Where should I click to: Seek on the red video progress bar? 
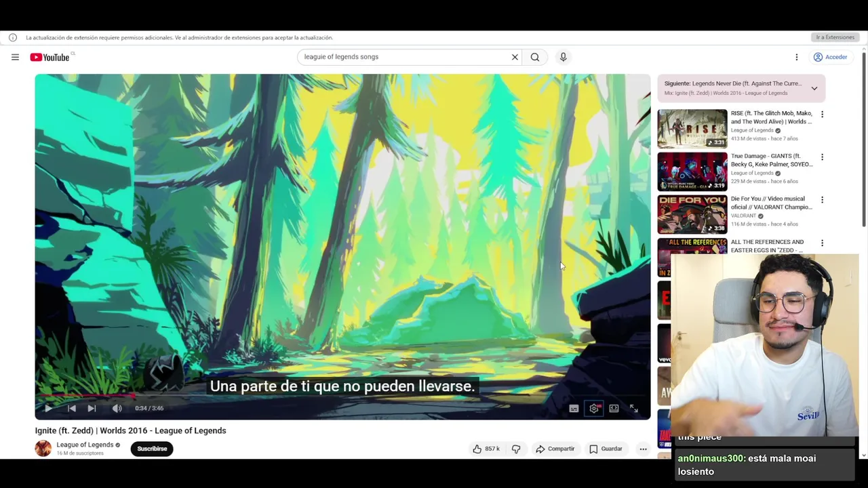(342, 395)
